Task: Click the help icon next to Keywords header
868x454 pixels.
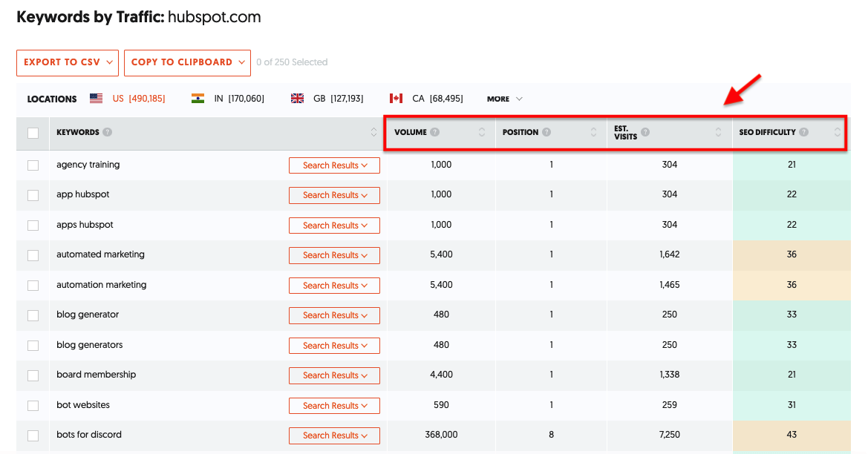Action: (108, 133)
